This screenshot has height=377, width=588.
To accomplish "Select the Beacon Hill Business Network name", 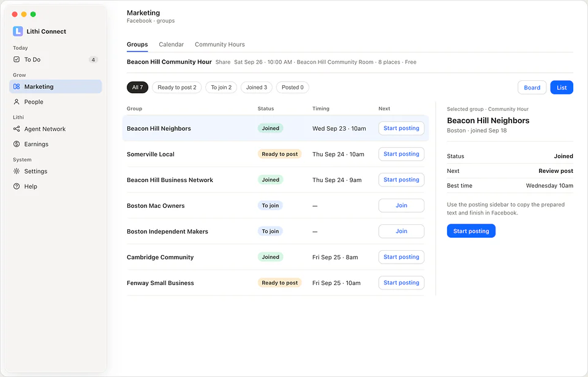I will click(170, 180).
